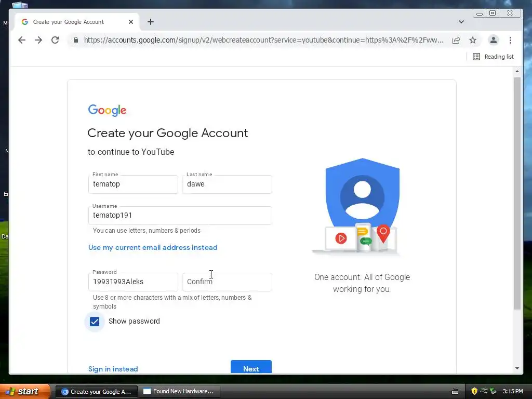Expand the tab search dropdown arrow
Viewport: 532px width, 399px height.
coord(461,22)
